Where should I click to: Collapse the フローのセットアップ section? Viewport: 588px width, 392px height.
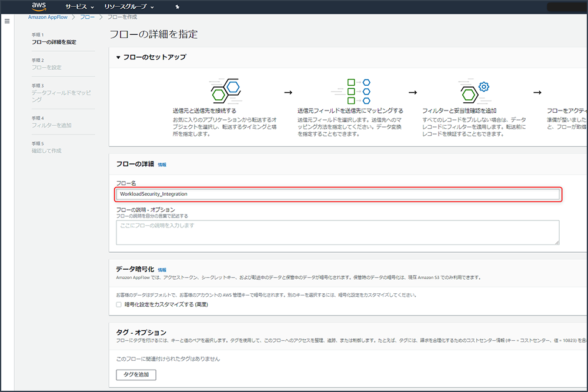point(118,58)
